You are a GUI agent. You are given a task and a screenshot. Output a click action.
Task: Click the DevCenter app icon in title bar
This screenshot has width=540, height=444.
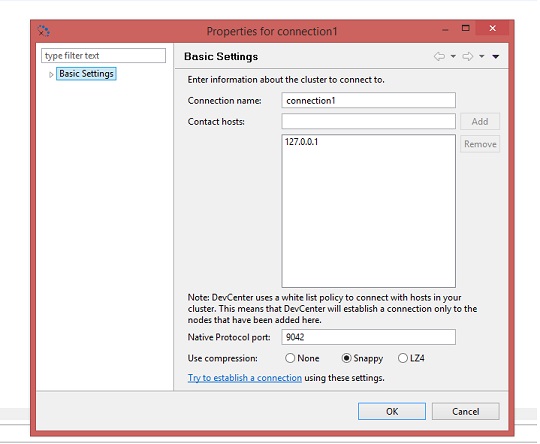point(43,31)
